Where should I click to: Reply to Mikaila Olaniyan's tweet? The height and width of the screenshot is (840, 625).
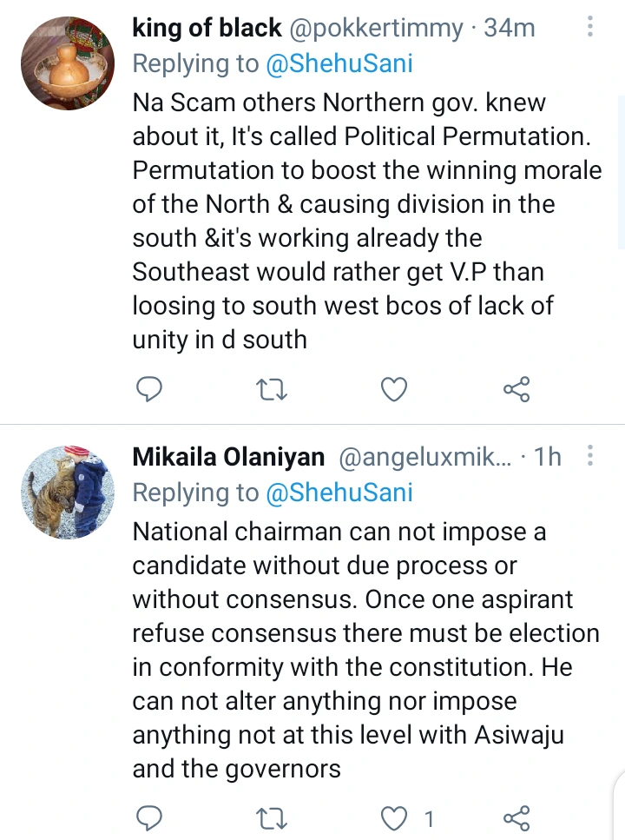pyautogui.click(x=150, y=817)
